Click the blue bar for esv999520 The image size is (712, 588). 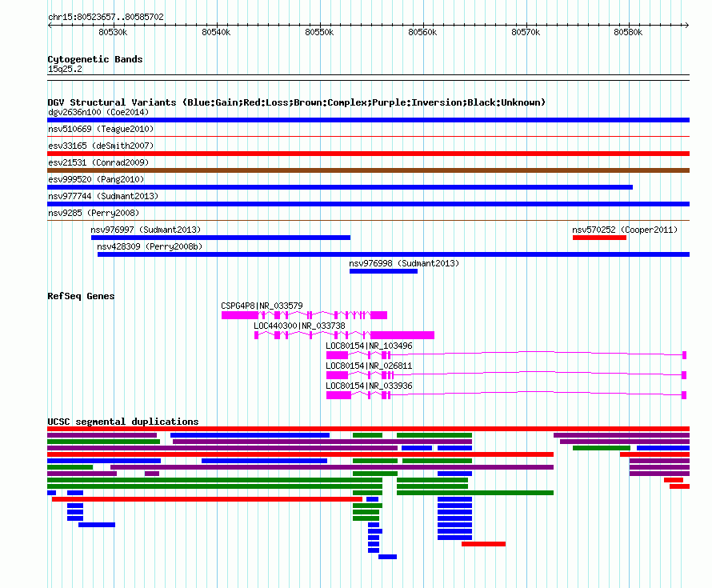pos(340,187)
